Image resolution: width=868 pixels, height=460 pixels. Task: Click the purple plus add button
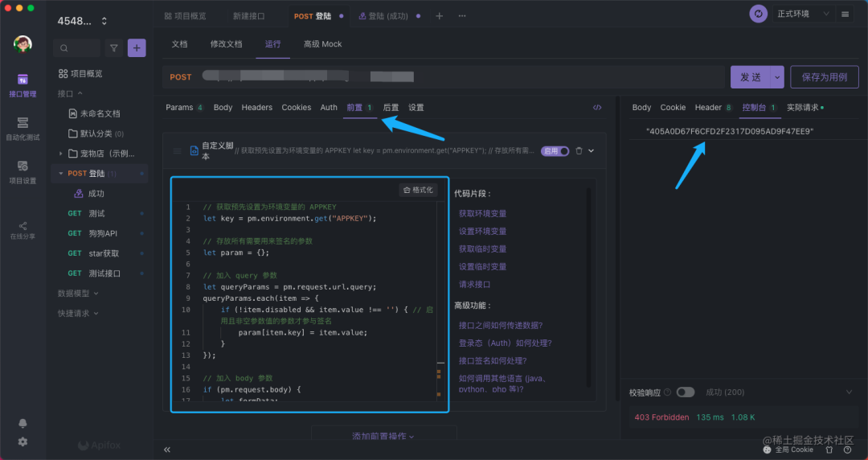[x=137, y=48]
